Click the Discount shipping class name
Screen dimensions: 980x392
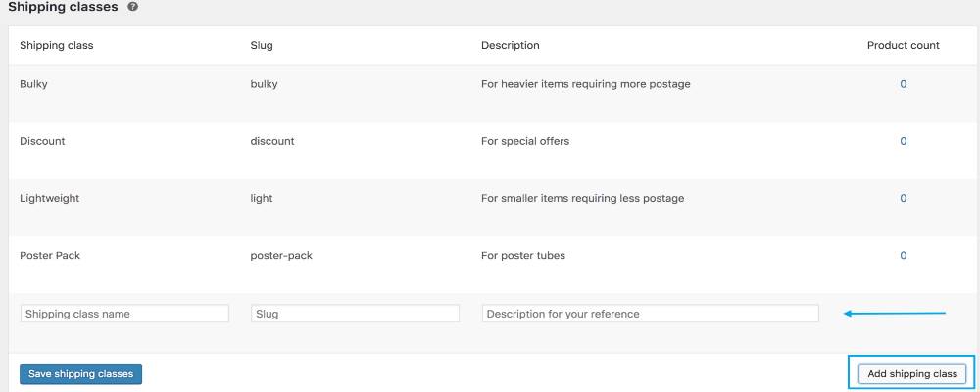42,141
